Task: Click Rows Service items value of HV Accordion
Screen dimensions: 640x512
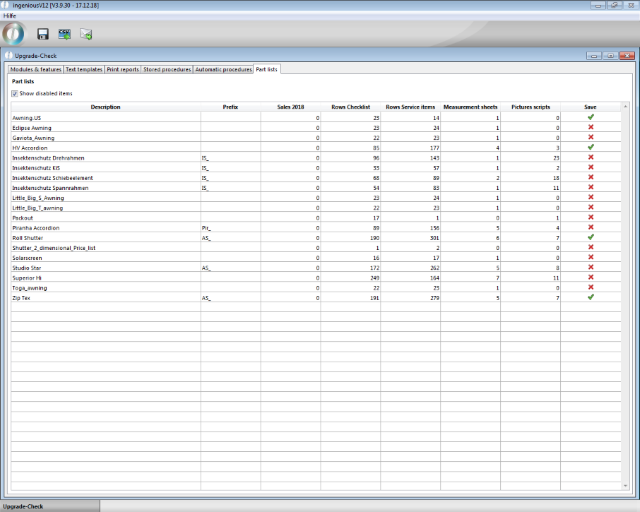Action: 410,148
